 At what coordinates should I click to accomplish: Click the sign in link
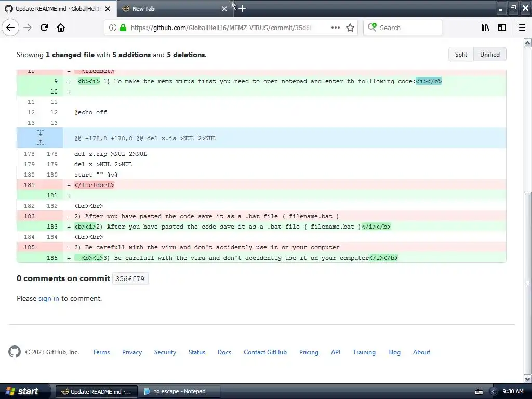48,298
